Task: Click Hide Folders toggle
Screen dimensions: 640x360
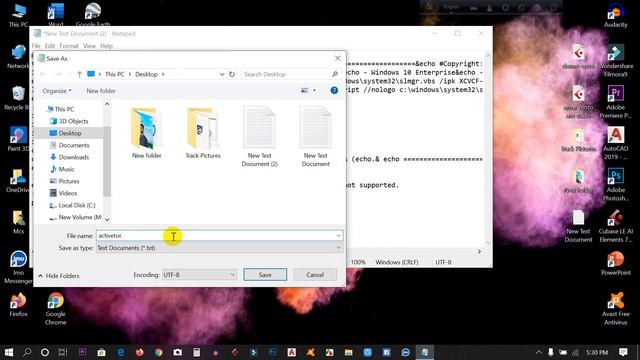Action: click(x=59, y=276)
